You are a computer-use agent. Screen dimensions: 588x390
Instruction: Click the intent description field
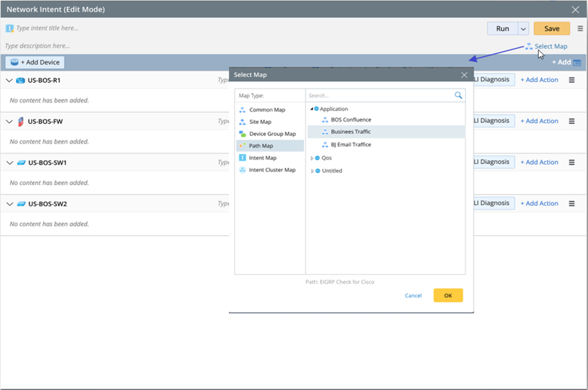coord(37,45)
